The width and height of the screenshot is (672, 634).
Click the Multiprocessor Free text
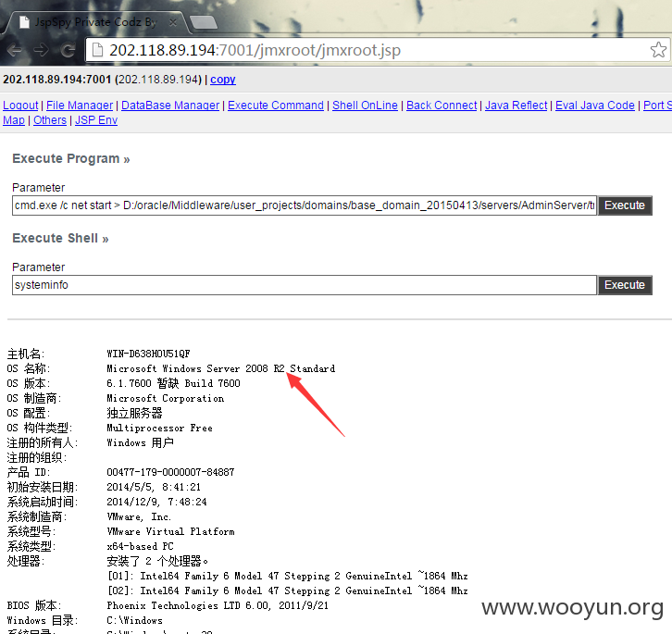pyautogui.click(x=159, y=428)
